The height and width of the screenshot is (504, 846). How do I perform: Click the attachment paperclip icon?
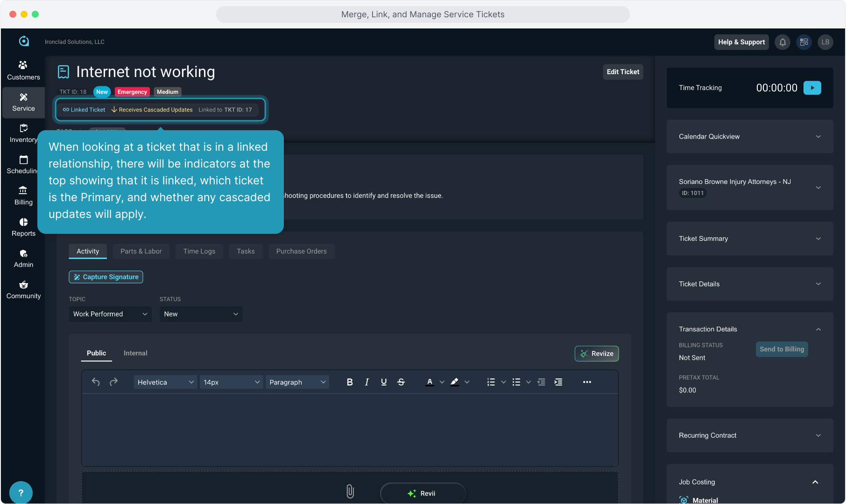point(350,491)
